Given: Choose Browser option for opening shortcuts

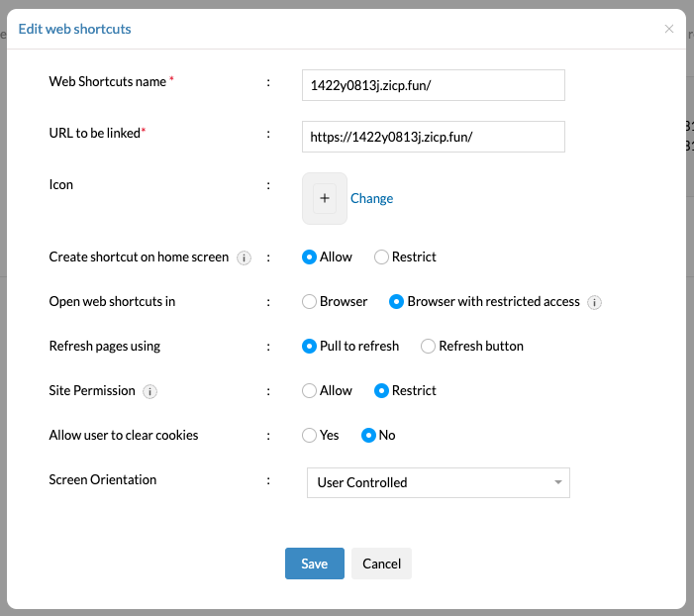Looking at the screenshot, I should coord(310,302).
